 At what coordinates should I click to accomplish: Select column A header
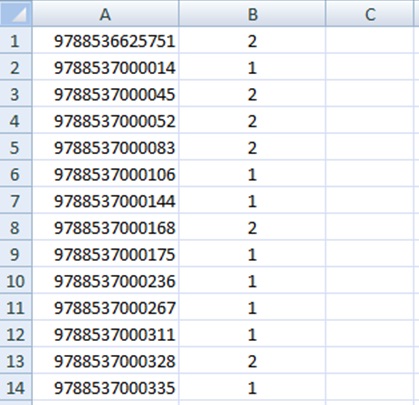105,13
